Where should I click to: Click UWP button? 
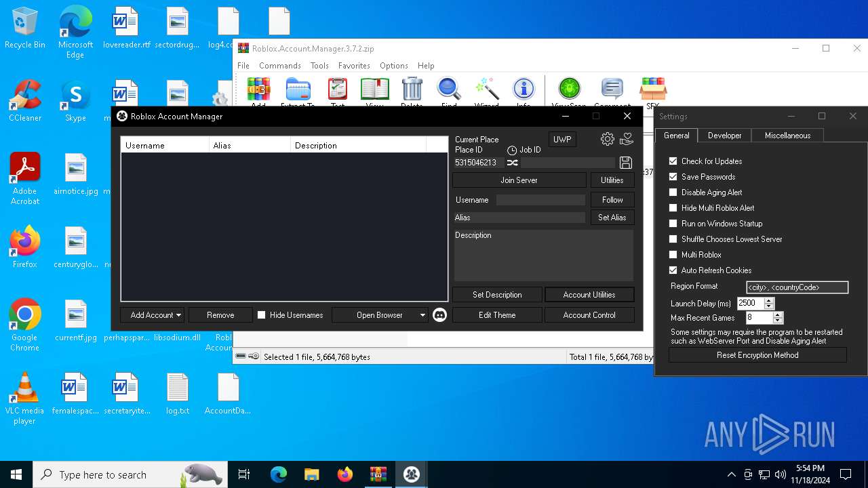point(562,140)
